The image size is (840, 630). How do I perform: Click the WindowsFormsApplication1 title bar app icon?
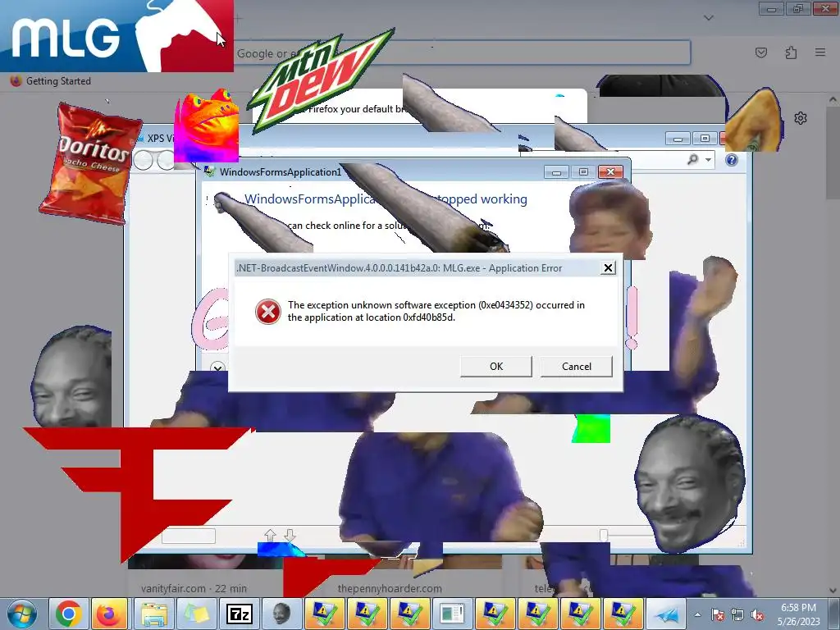(x=209, y=172)
